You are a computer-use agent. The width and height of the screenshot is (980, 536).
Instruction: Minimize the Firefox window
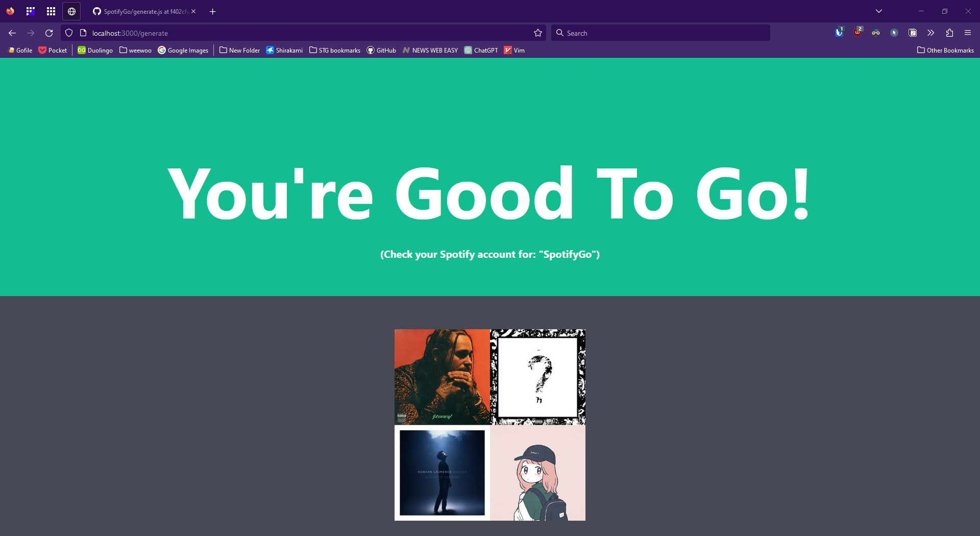point(921,11)
